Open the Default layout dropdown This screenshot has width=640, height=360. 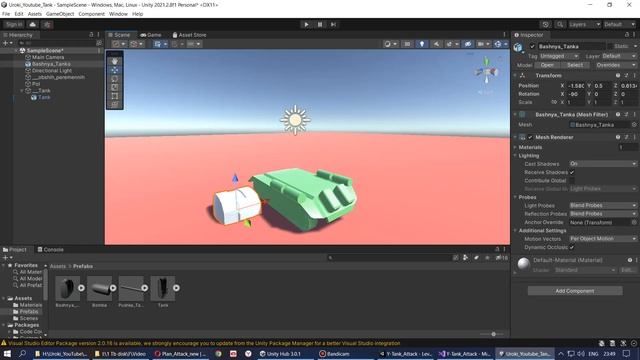pyautogui.click(x=619, y=24)
